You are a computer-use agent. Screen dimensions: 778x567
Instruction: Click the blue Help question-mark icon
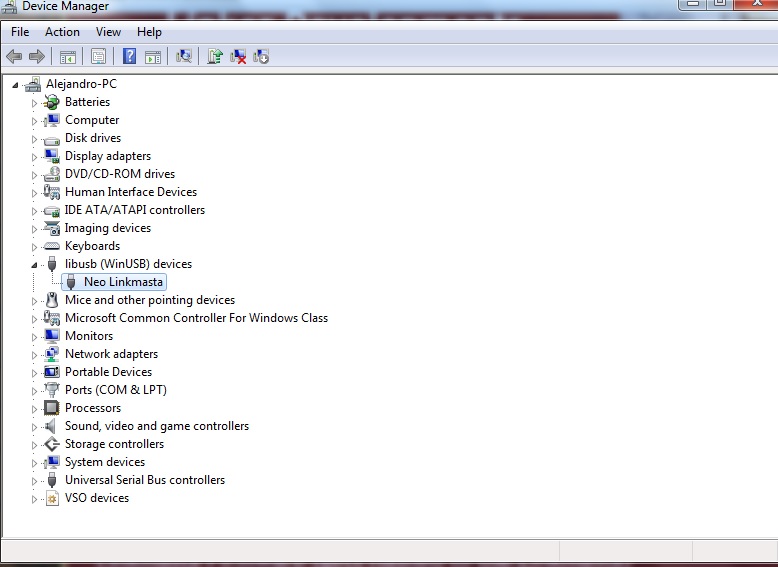[x=129, y=56]
